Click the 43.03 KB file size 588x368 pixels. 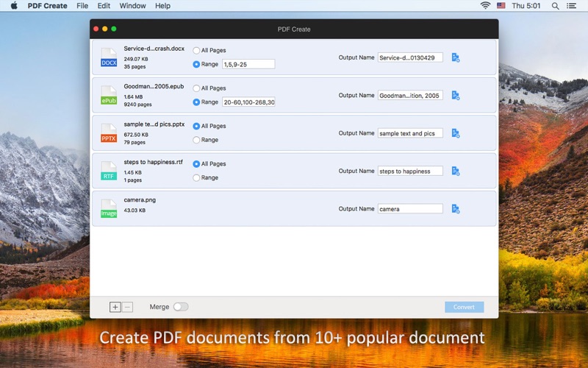pos(135,210)
